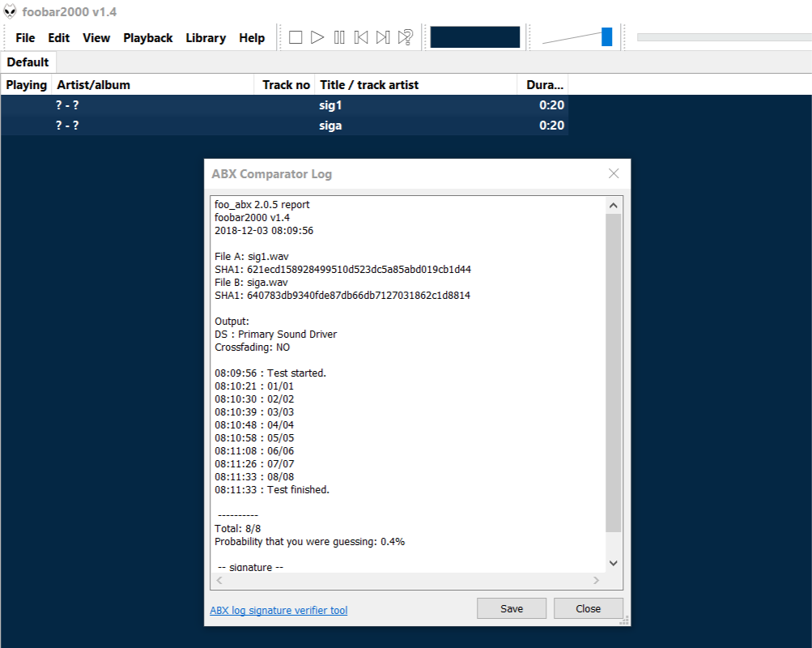Viewport: 812px width, 648px height.
Task: Pause playback using the Pause icon
Action: pyautogui.click(x=339, y=37)
